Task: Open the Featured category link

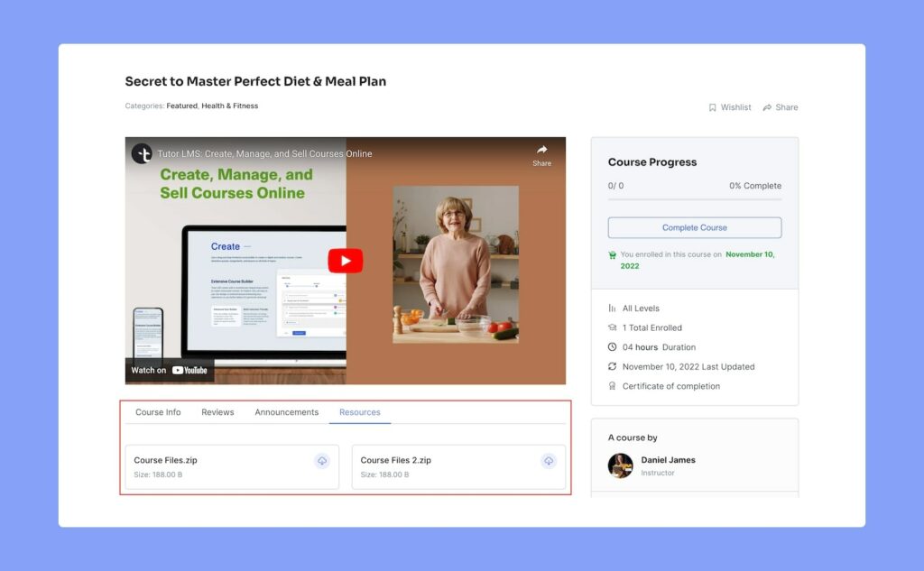Action: coord(181,106)
